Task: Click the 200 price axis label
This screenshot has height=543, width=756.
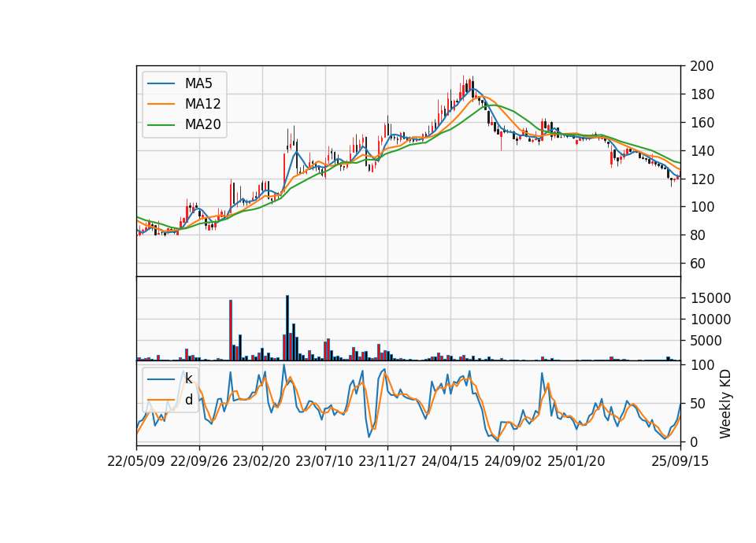Action: coord(702,66)
